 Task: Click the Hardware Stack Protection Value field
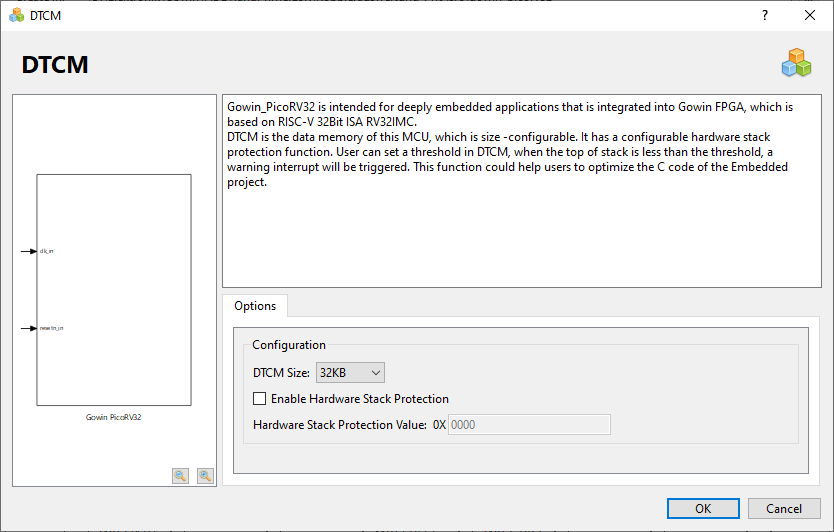click(529, 425)
